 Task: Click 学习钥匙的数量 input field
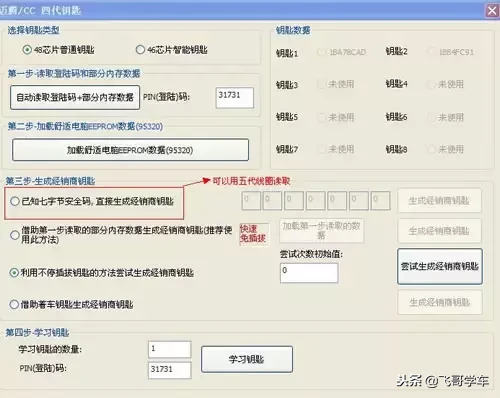pyautogui.click(x=169, y=349)
